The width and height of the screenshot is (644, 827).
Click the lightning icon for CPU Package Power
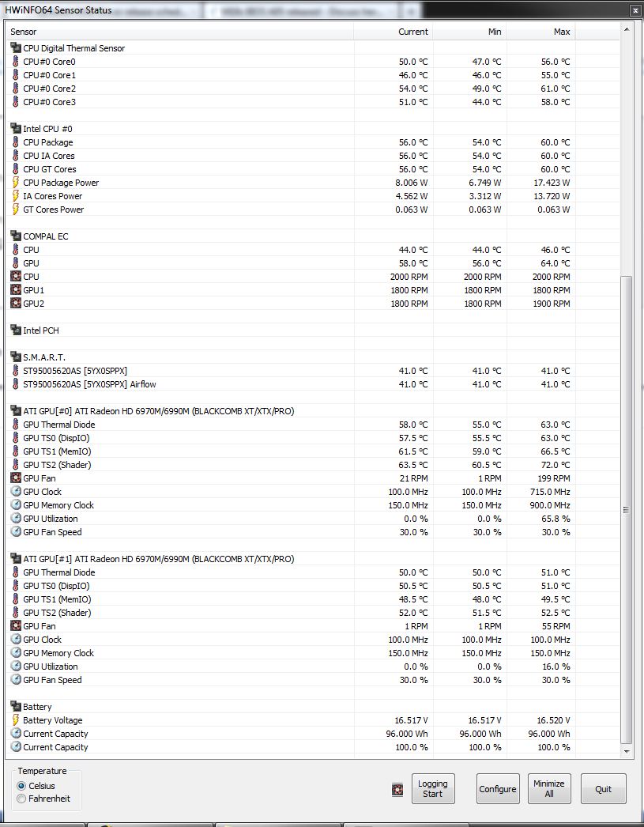[16, 183]
